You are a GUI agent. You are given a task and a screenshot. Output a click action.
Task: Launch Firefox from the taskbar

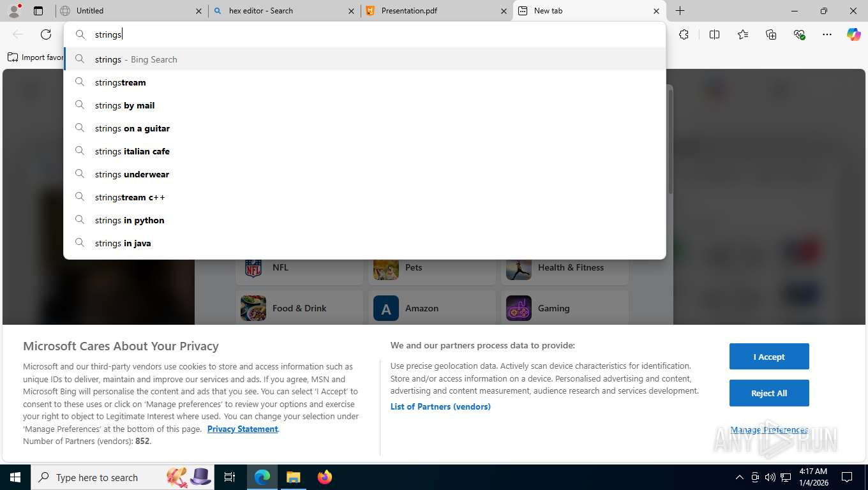pos(325,477)
